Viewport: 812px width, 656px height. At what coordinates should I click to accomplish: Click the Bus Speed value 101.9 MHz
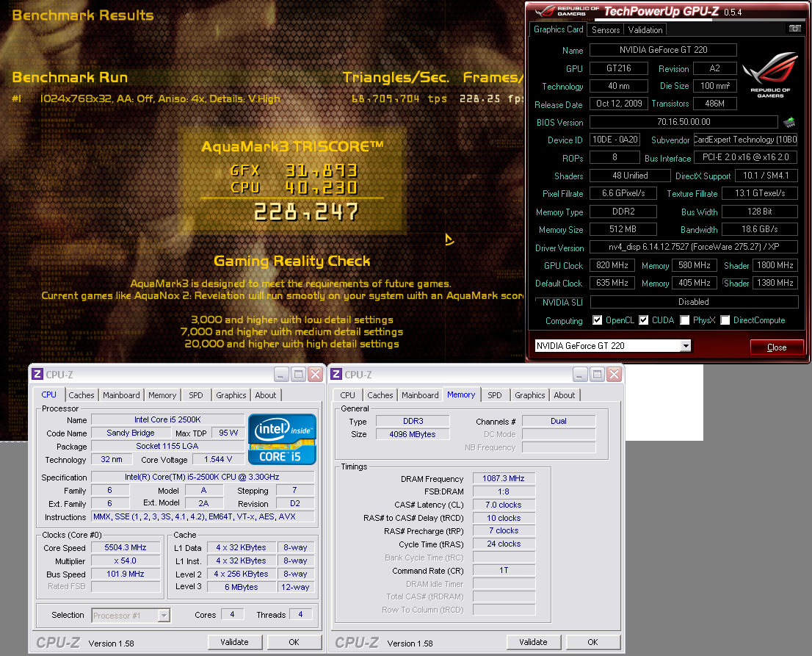coord(126,574)
